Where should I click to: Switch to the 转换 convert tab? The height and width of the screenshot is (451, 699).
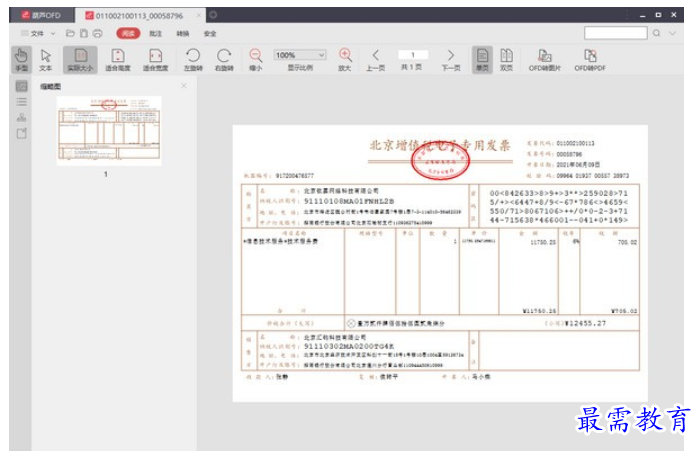click(183, 33)
